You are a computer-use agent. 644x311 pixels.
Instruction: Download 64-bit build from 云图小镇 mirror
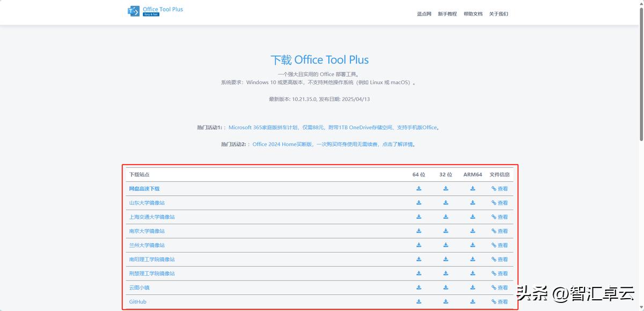(x=419, y=287)
